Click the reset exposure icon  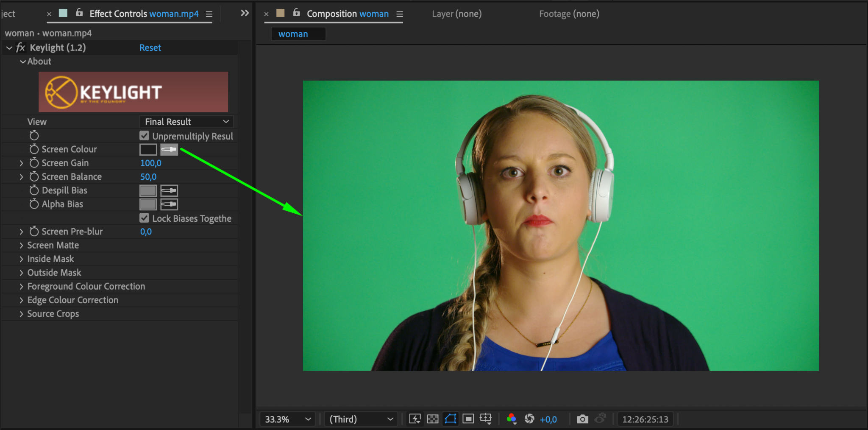click(x=529, y=419)
